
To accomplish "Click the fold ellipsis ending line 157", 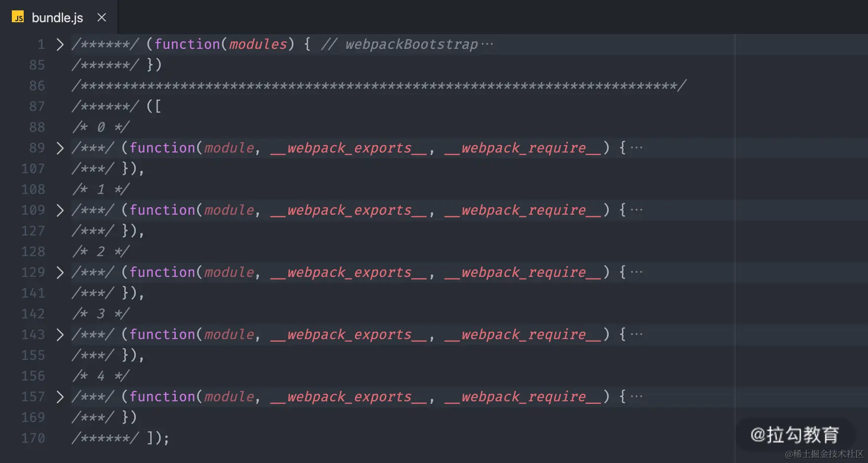I will [636, 396].
